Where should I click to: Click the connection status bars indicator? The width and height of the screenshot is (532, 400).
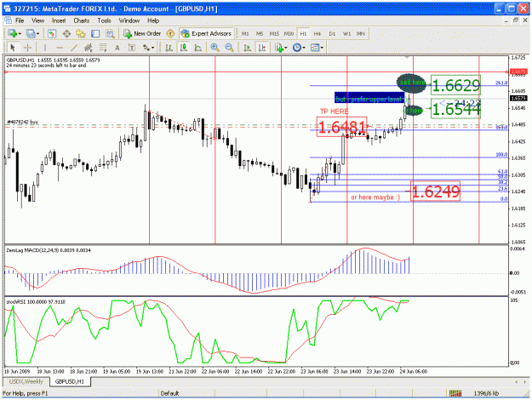click(455, 393)
